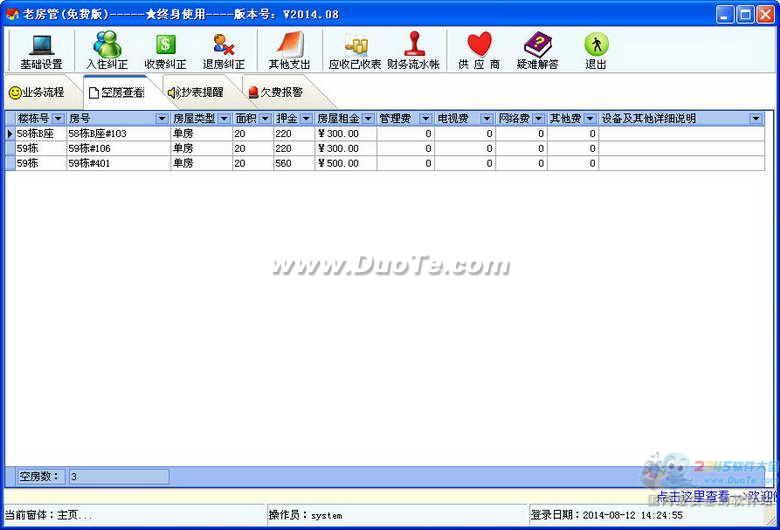This screenshot has height=530, width=780.
Task: Select the 退房纠正 checkout correction icon
Action: pyautogui.click(x=224, y=51)
